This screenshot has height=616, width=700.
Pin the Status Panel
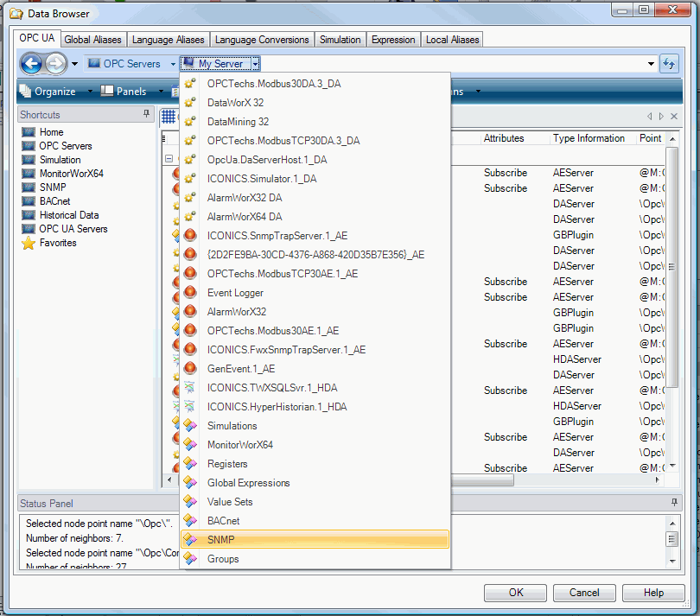pyautogui.click(x=674, y=503)
